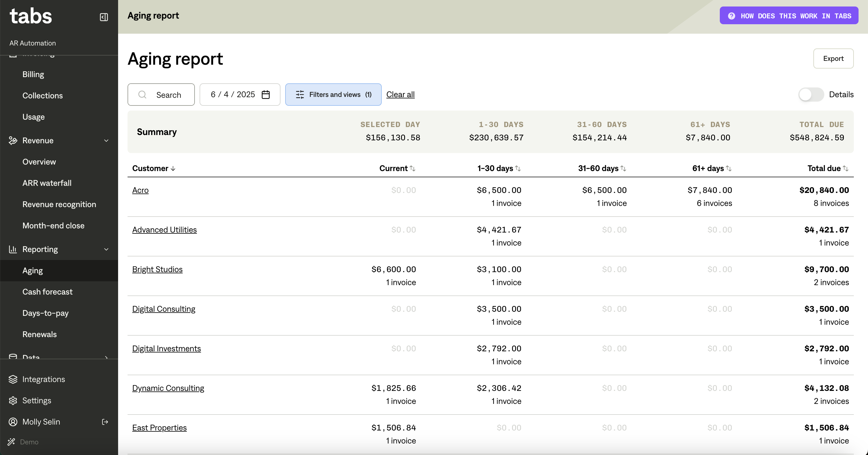Click the Settings gear icon

[x=13, y=400]
